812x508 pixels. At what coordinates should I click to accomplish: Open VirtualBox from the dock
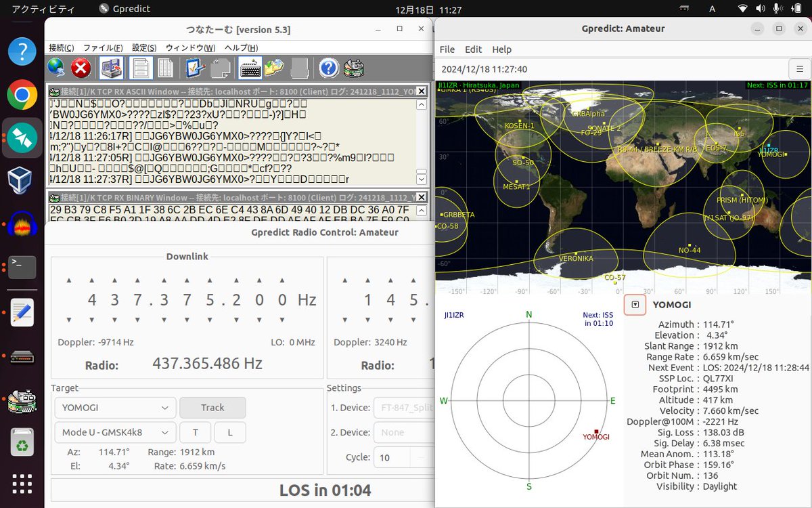[22, 181]
